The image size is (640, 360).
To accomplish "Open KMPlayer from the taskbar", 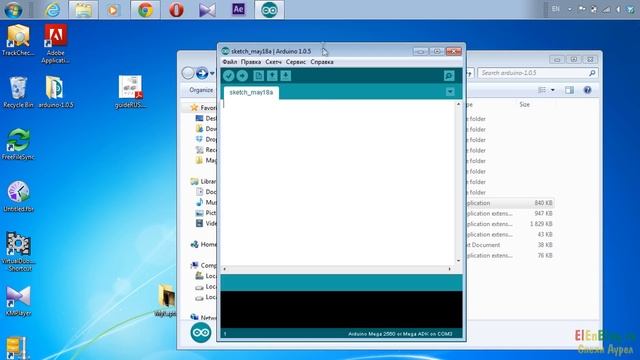I will click(207, 10).
